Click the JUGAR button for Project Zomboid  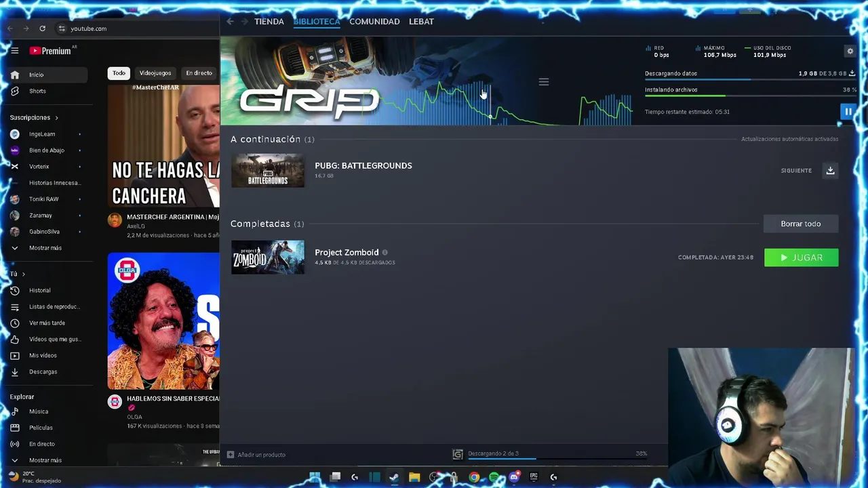[x=801, y=258]
